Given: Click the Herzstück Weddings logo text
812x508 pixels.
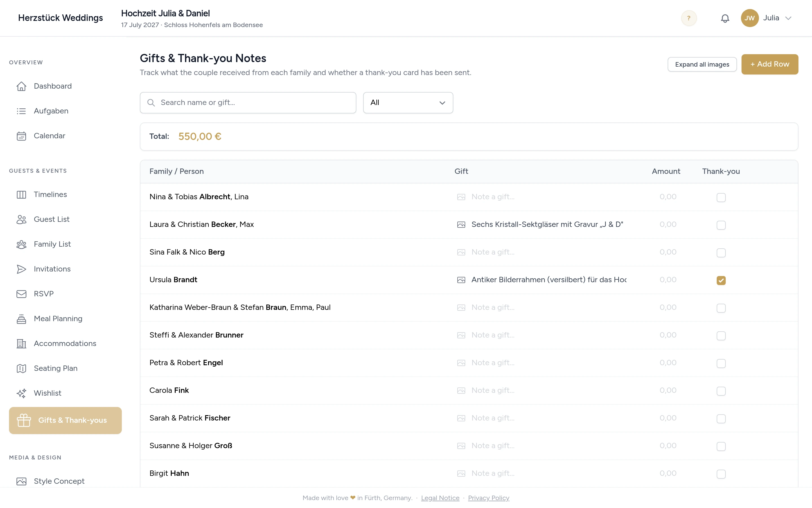Looking at the screenshot, I should click(60, 18).
